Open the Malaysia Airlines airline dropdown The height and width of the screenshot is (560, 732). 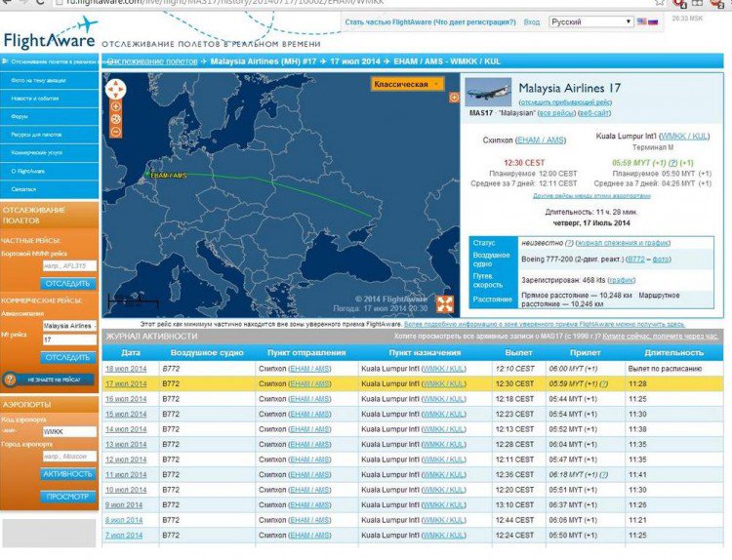coord(69,325)
